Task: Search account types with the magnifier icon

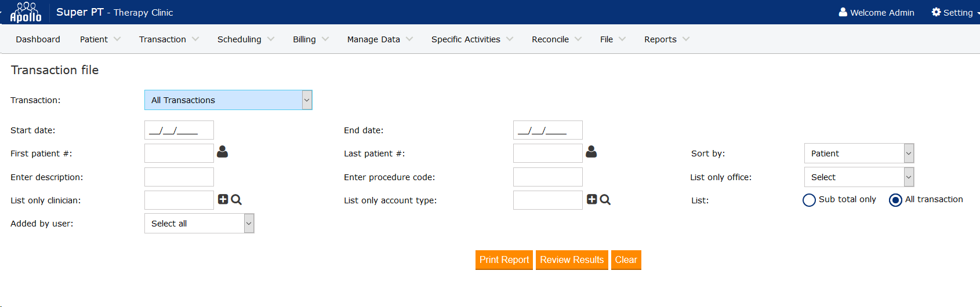Action: [x=605, y=199]
